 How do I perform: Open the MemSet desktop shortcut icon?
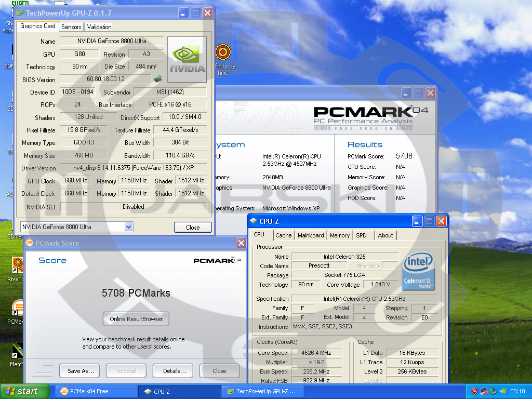(x=18, y=350)
